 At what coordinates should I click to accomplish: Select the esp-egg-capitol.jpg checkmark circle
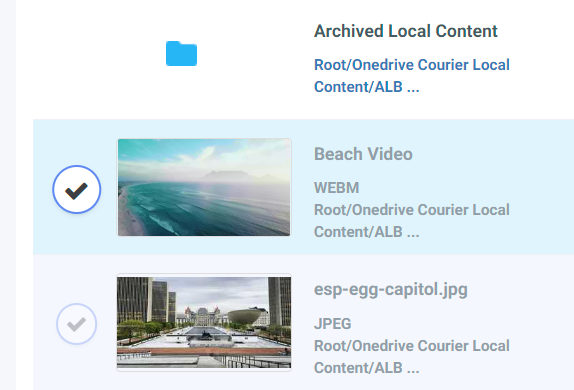[x=77, y=324]
